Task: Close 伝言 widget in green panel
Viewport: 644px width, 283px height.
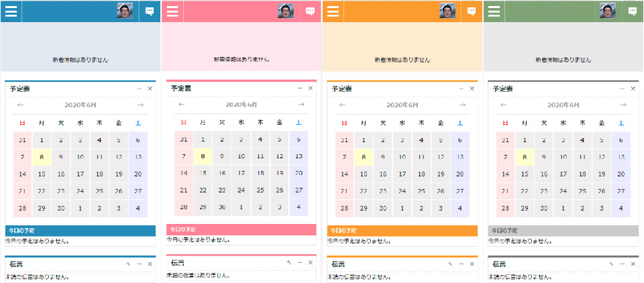Action: [633, 264]
